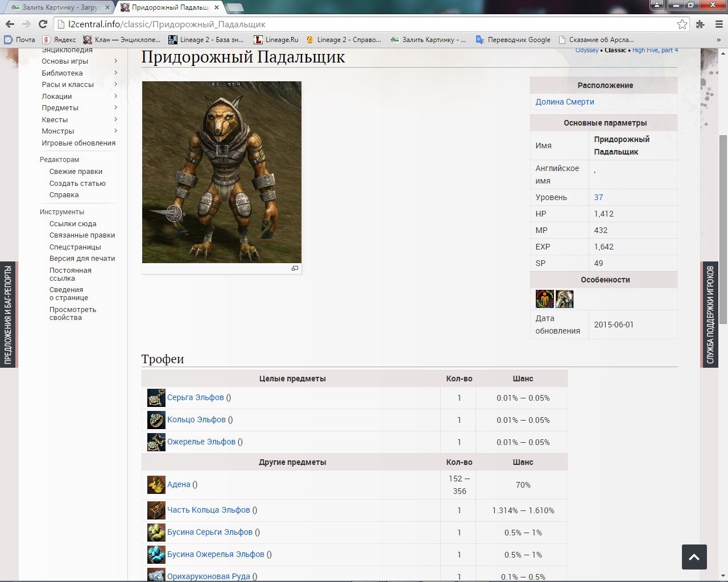The width and height of the screenshot is (728, 582).
Task: Open Игровые обновления in the sidebar
Action: click(x=78, y=143)
